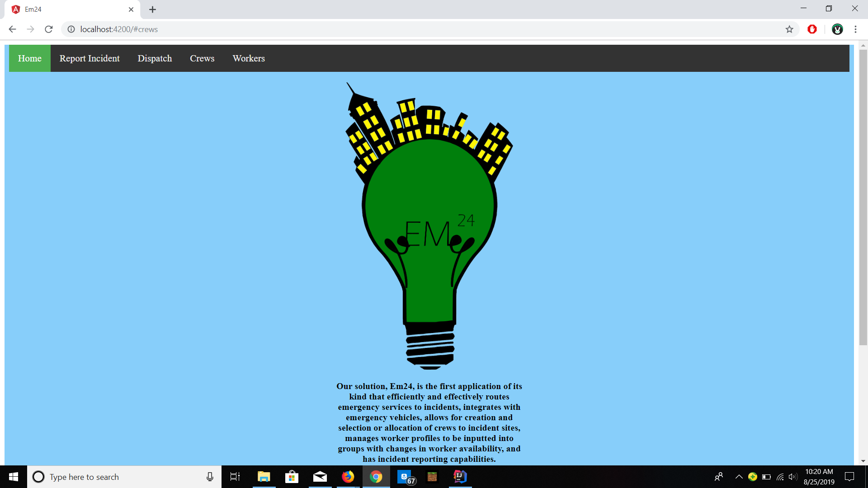Open the Dispatch navigation link

pos(155,58)
